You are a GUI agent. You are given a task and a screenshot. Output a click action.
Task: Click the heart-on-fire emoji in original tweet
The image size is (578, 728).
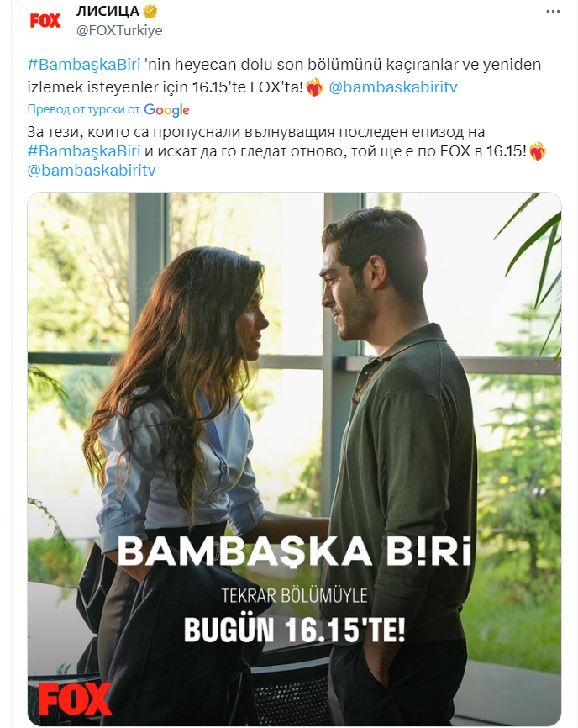315,87
